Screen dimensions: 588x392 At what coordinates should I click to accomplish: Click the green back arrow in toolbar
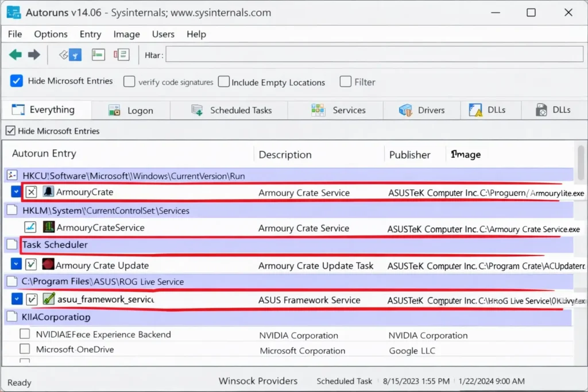pos(16,55)
